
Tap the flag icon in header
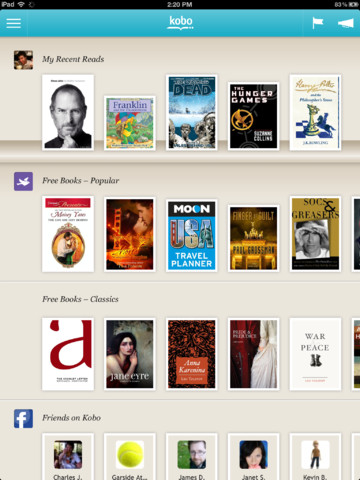[317, 23]
